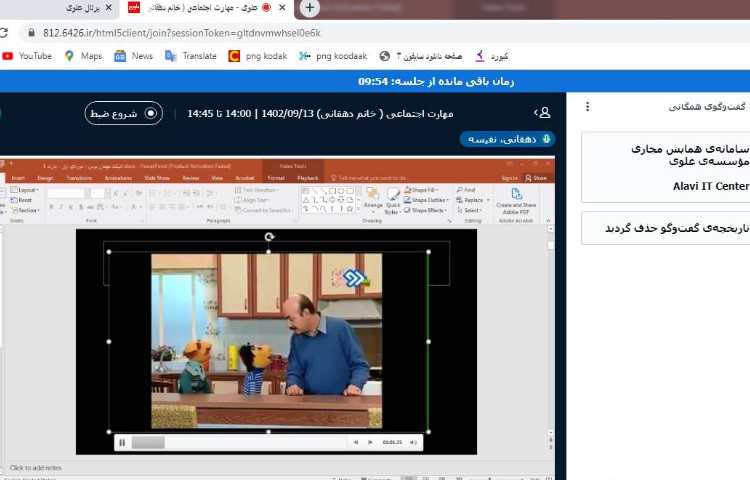Open the Arrange dropdown
Screen dimensions: 750x480
373,199
